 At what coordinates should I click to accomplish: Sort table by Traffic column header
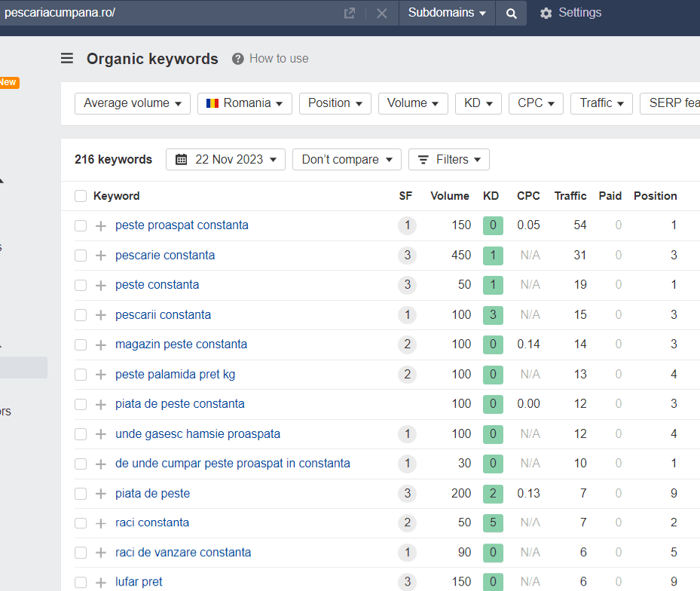click(x=570, y=196)
